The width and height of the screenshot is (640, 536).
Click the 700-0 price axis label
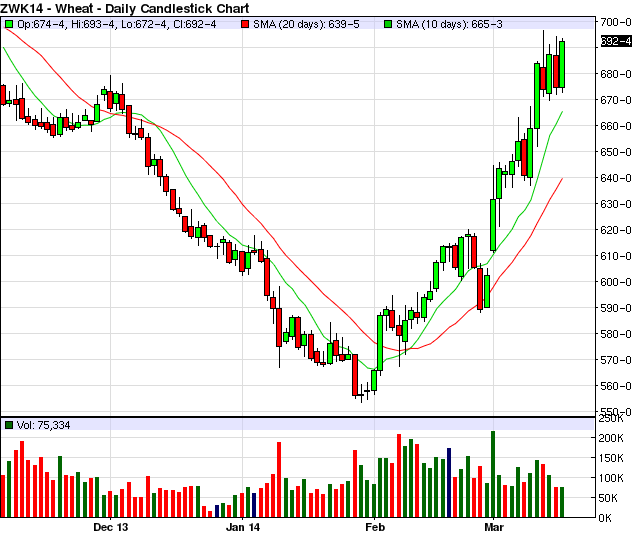pyautogui.click(x=616, y=22)
